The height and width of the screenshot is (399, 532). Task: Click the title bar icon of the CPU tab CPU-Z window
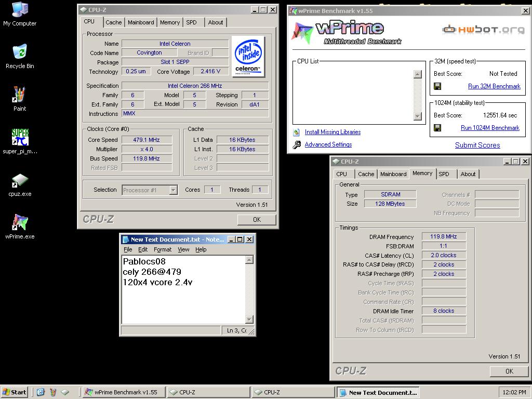[x=84, y=10]
